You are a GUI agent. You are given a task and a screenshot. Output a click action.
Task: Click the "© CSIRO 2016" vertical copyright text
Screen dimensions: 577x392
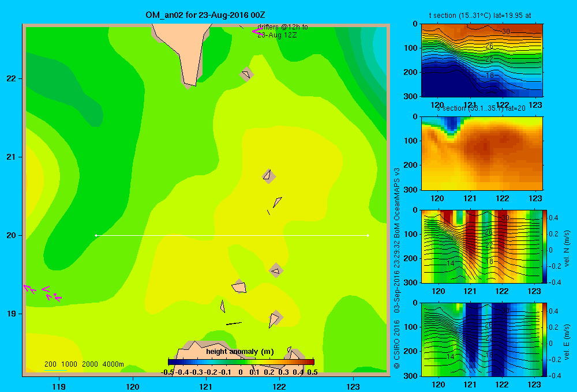(x=397, y=344)
